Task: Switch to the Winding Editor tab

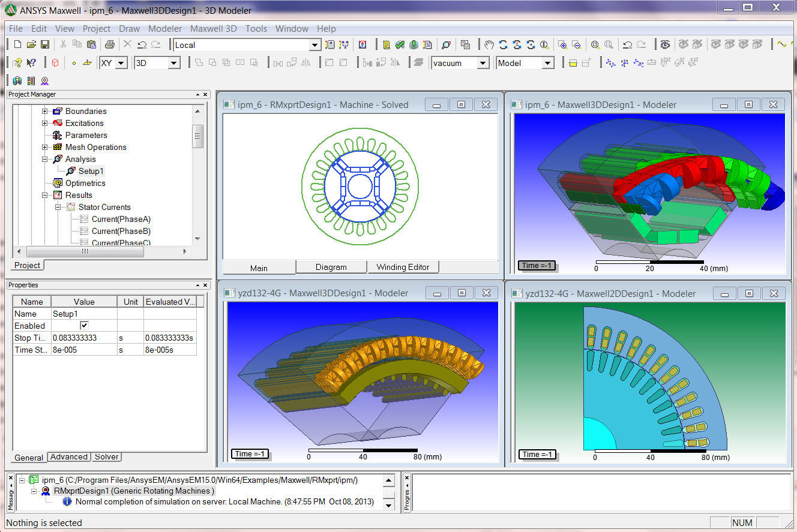Action: point(403,267)
